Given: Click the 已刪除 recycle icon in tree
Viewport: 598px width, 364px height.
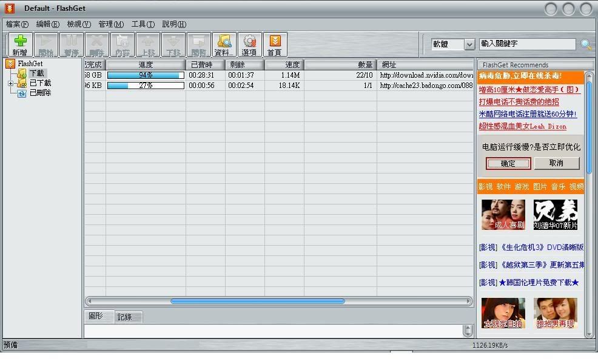Looking at the screenshot, I should click(22, 93).
